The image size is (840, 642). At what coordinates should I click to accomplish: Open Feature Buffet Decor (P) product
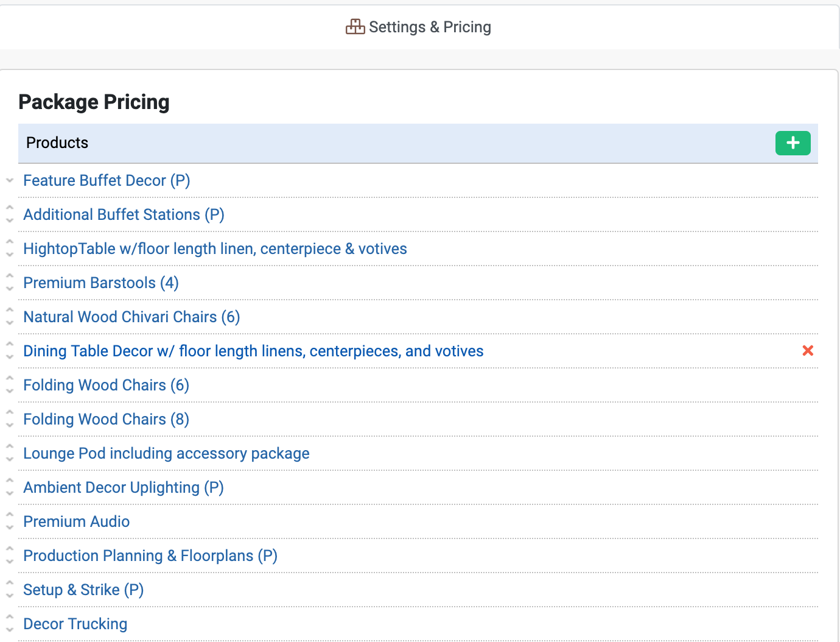point(107,181)
